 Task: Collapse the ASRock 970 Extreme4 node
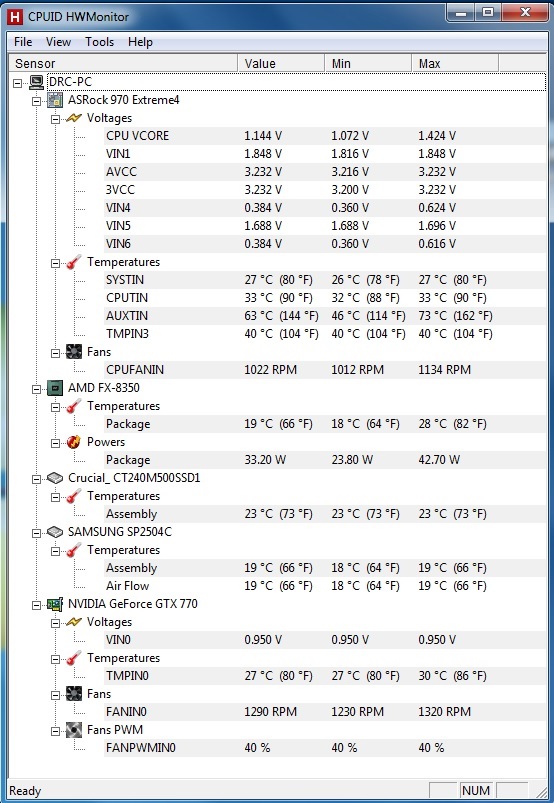pos(36,101)
